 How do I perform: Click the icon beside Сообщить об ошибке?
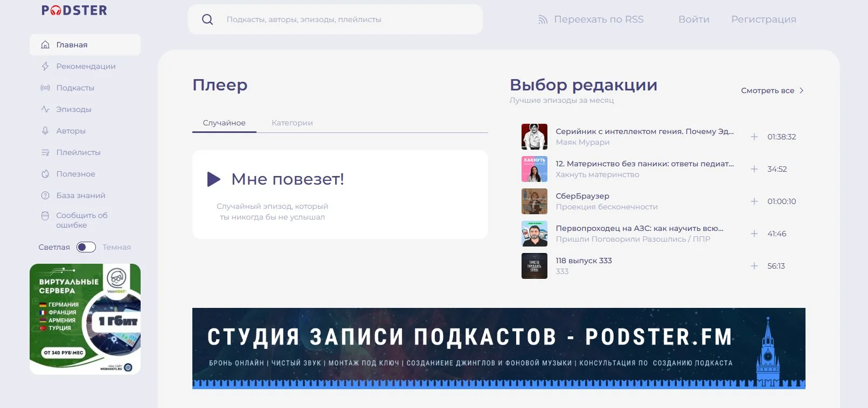pos(45,215)
